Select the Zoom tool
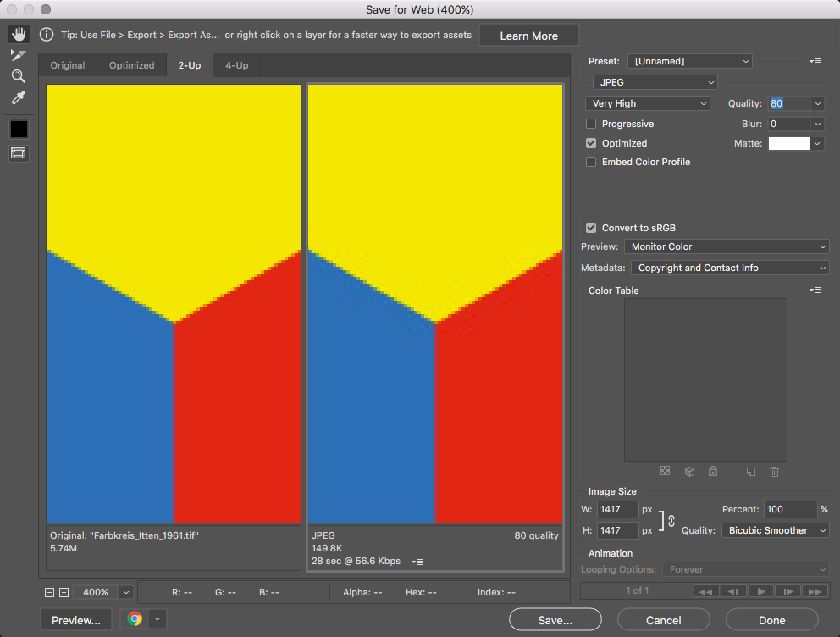The height and width of the screenshot is (637, 840). tap(19, 76)
